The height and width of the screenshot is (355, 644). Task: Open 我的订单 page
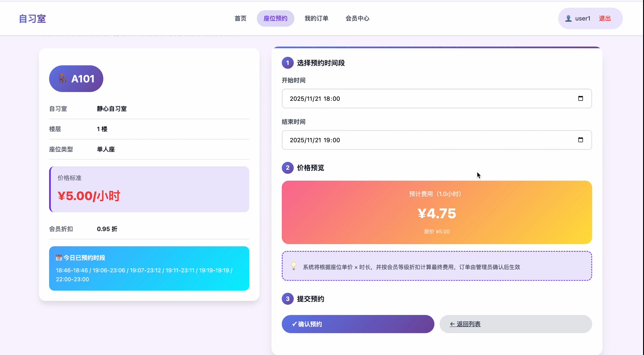click(x=316, y=19)
